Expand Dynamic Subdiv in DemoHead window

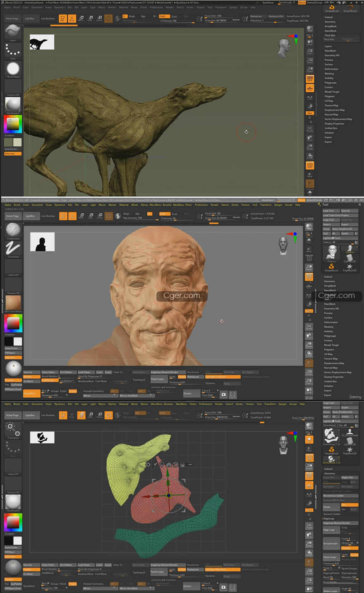tap(332, 514)
